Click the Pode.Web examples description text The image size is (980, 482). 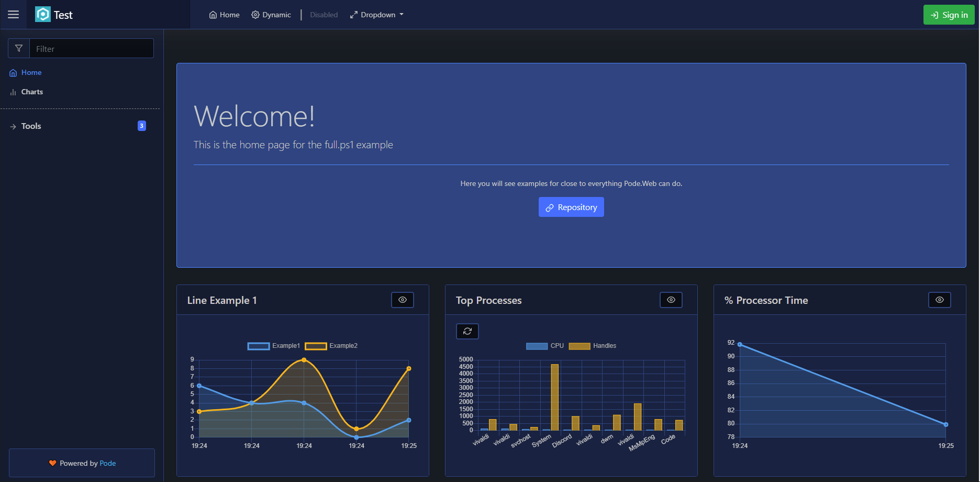click(x=571, y=183)
